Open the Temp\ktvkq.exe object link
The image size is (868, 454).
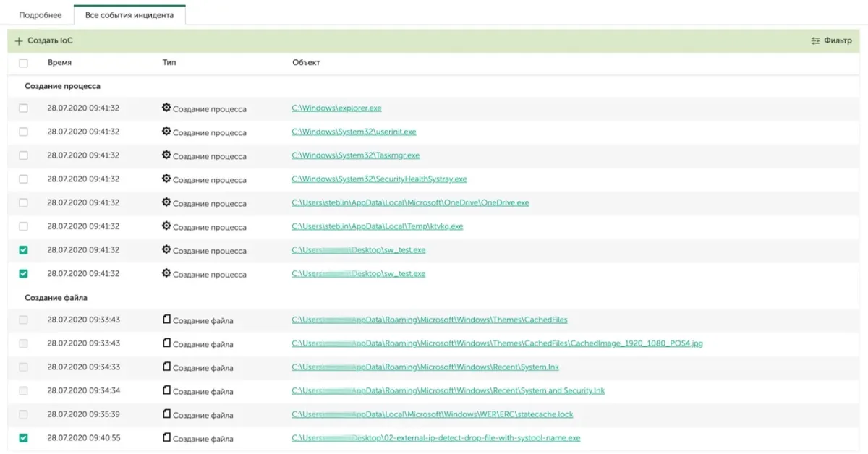coord(377,226)
